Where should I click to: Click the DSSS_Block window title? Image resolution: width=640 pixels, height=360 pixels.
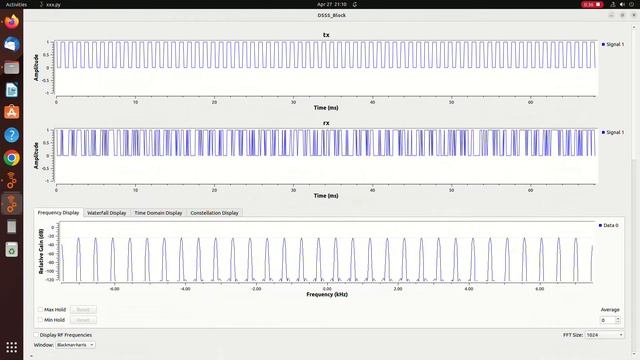click(x=331, y=15)
